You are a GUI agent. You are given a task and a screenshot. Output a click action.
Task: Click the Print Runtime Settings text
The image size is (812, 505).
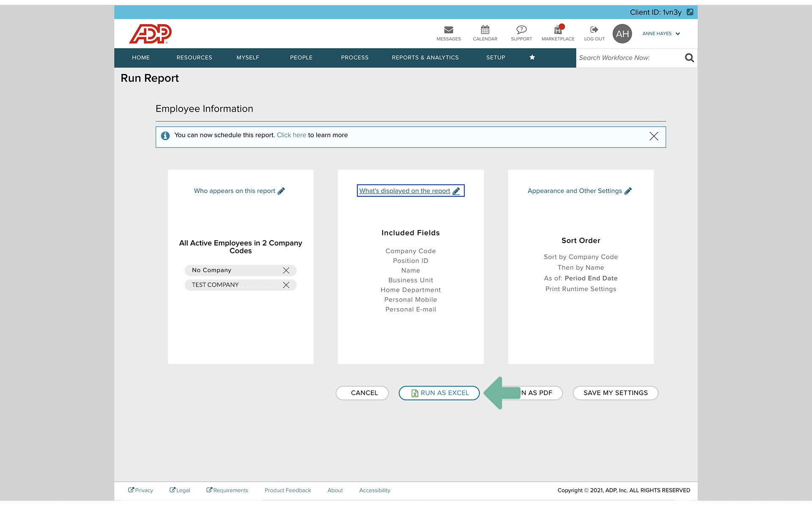click(x=581, y=289)
